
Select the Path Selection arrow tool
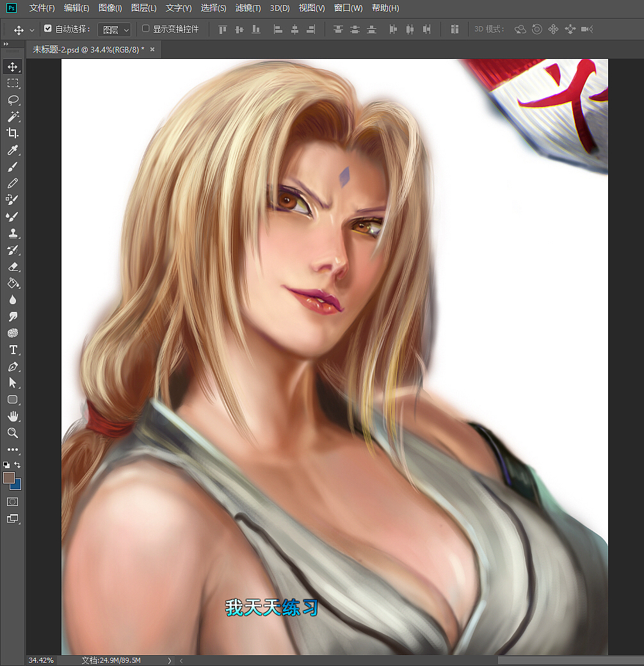pos(12,383)
